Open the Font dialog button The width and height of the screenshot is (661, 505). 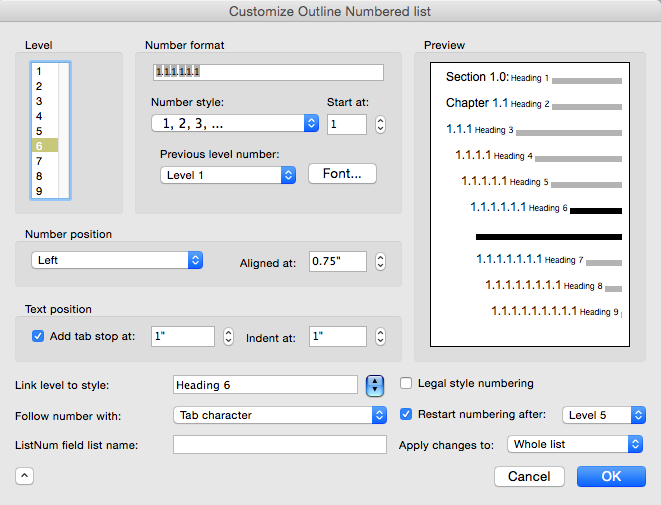click(x=342, y=174)
